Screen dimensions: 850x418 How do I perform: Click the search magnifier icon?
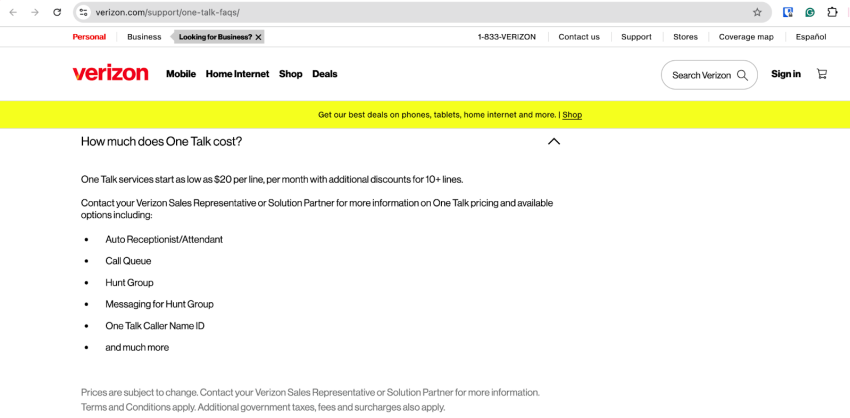(x=742, y=75)
